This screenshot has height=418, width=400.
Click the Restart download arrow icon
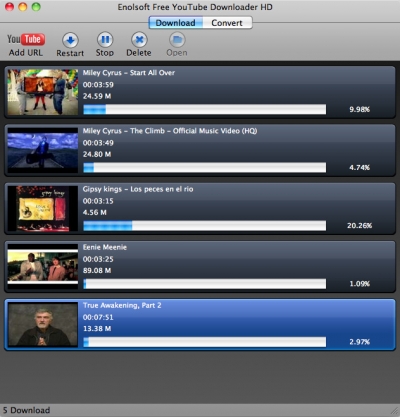pyautogui.click(x=70, y=40)
